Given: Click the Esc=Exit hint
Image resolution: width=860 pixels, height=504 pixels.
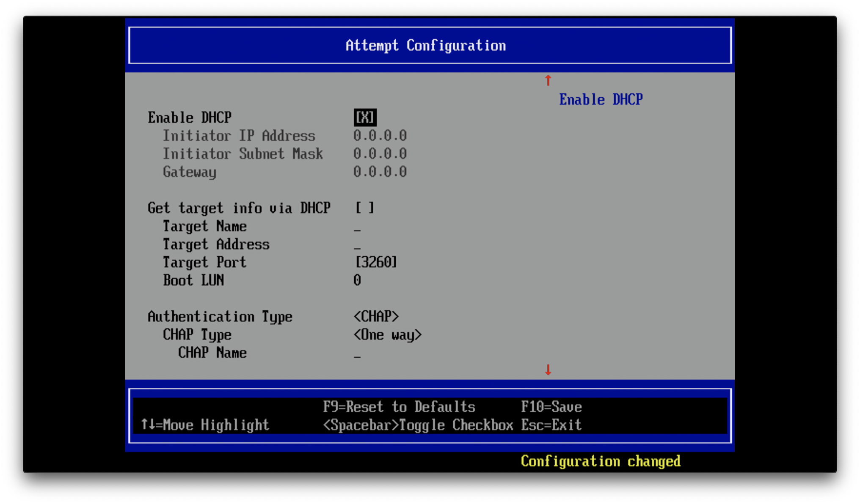Looking at the screenshot, I should click(551, 425).
